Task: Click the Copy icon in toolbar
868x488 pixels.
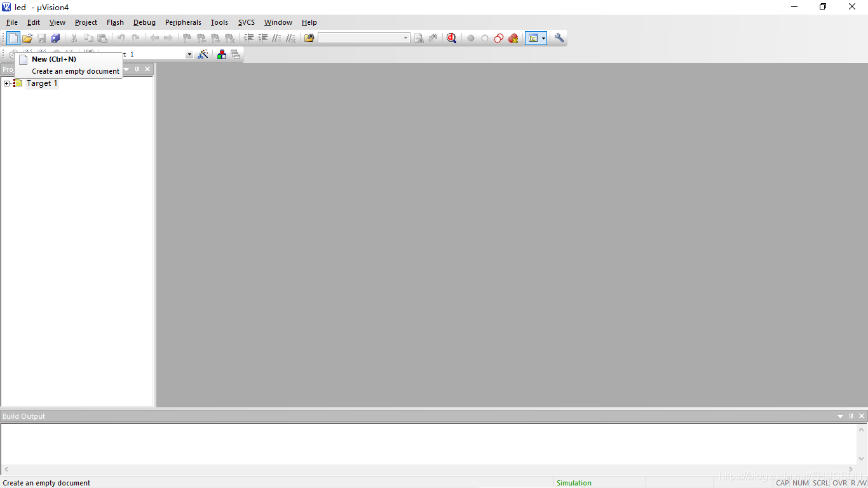Action: click(88, 38)
